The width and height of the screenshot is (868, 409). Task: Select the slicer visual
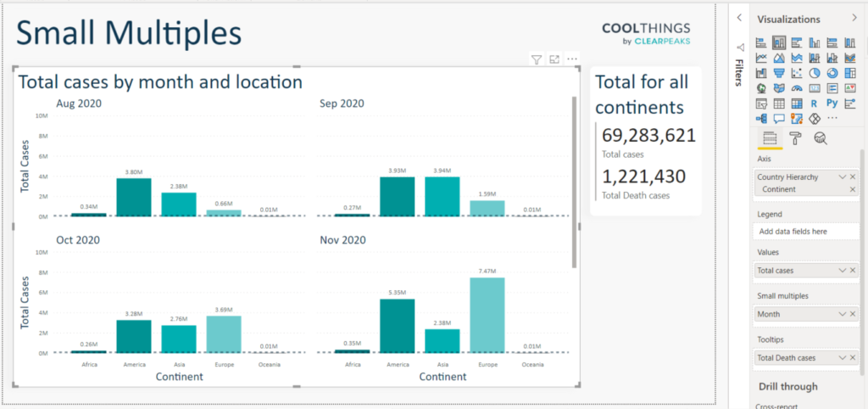pos(762,103)
